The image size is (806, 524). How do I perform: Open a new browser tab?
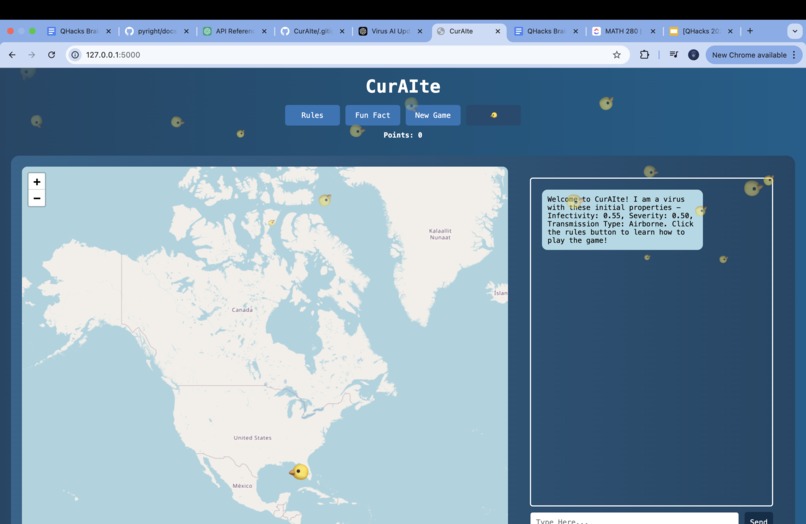750,31
